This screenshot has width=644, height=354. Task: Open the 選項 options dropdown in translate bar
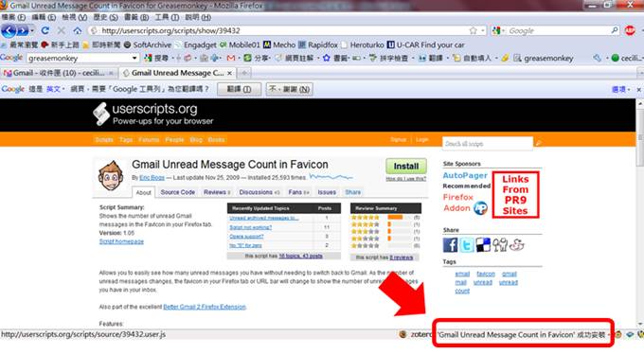click(621, 89)
